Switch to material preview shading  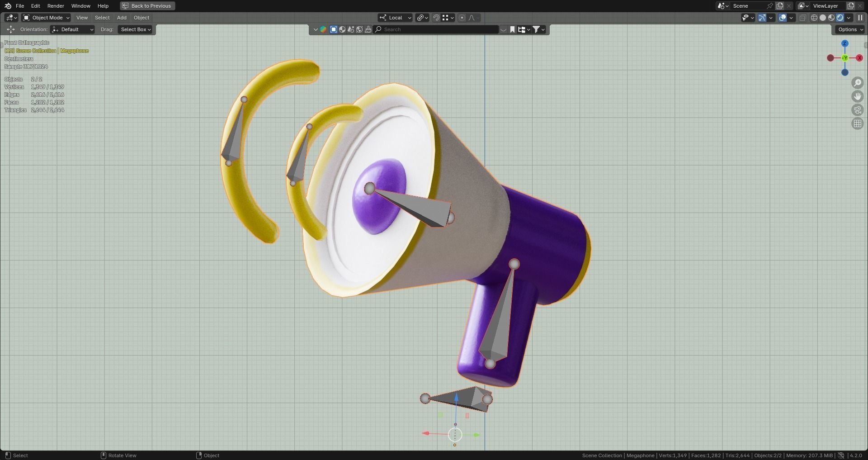[x=831, y=18]
